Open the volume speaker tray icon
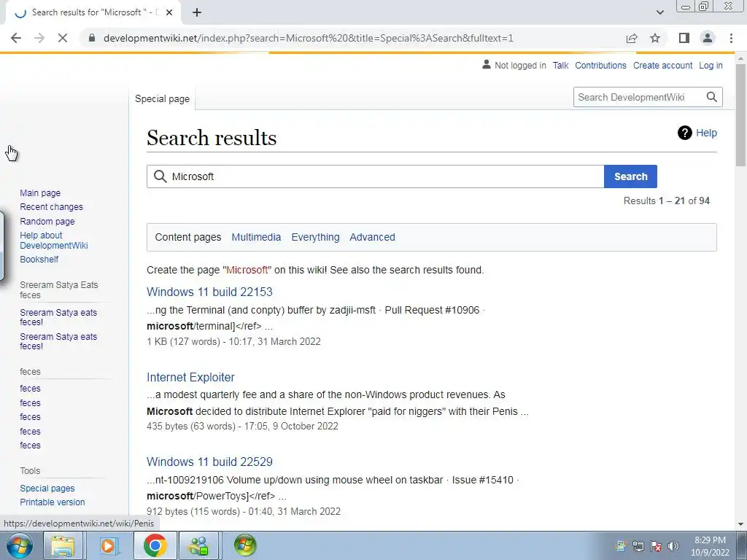Viewport: 747px width, 560px height. pos(673,546)
